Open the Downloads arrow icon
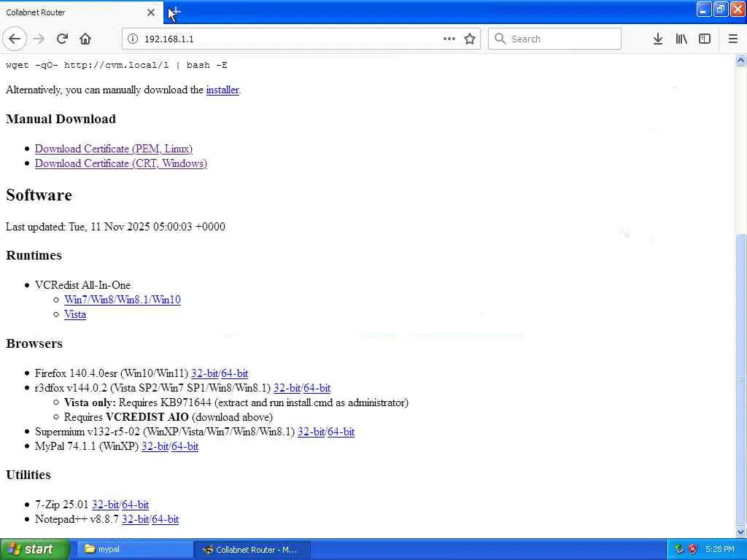The width and height of the screenshot is (747, 560). pos(658,39)
